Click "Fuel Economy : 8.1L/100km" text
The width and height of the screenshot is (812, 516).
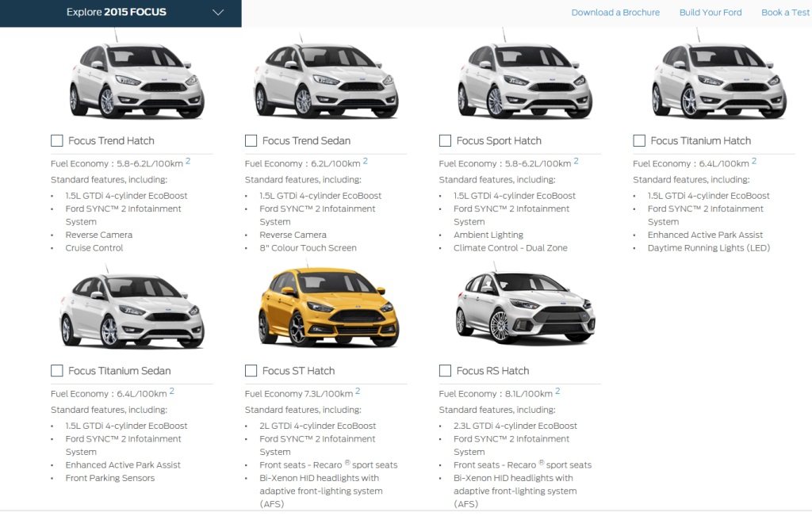click(x=496, y=394)
